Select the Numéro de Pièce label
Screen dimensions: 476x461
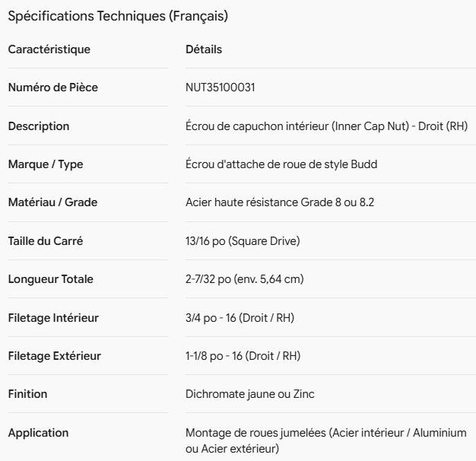pyautogui.click(x=53, y=87)
